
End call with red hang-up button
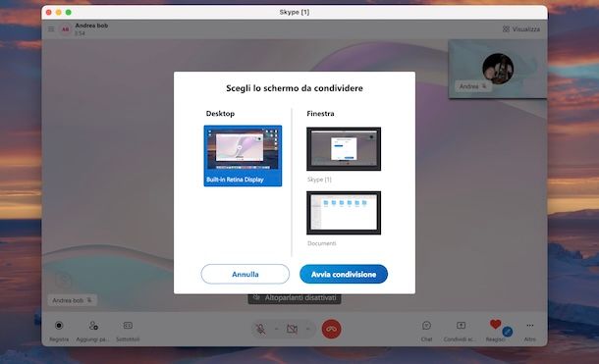(x=331, y=329)
